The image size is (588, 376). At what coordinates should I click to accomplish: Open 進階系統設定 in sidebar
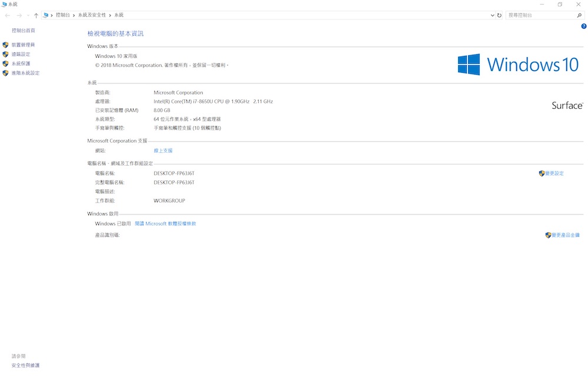[x=25, y=73]
